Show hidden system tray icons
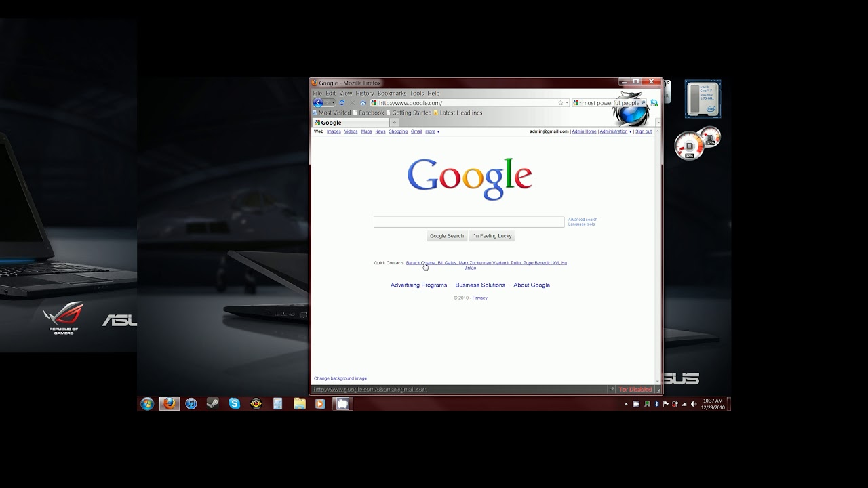The image size is (868, 488). (626, 404)
